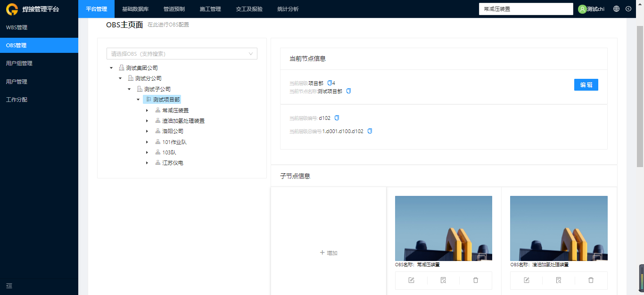Click the blue 编辑 button
This screenshot has height=295, width=644.
click(x=586, y=85)
